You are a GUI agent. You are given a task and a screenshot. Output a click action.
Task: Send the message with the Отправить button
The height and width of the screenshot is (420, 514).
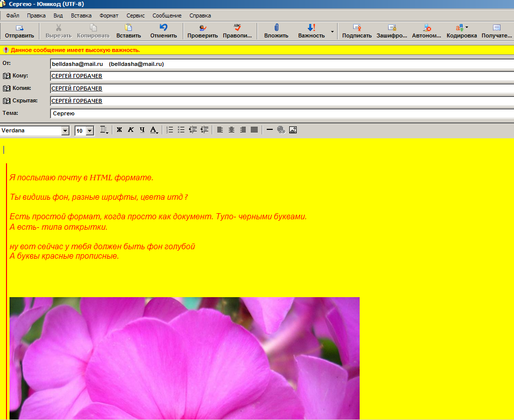[x=19, y=31]
